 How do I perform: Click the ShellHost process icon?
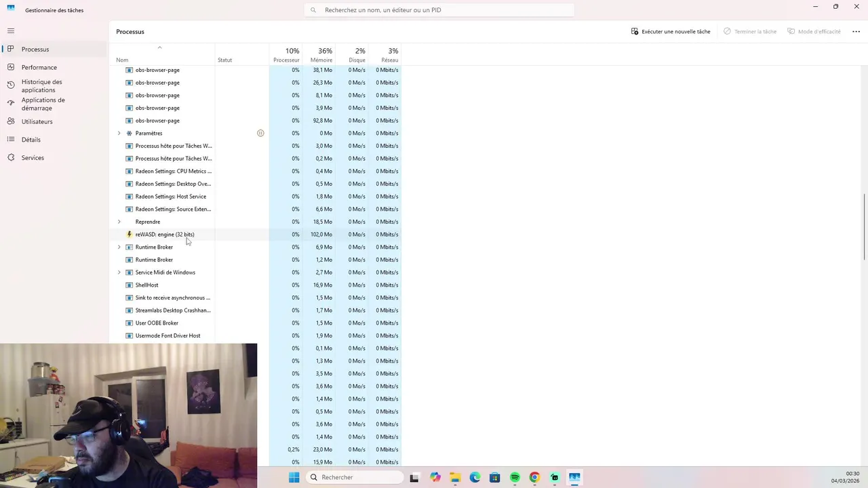click(130, 285)
